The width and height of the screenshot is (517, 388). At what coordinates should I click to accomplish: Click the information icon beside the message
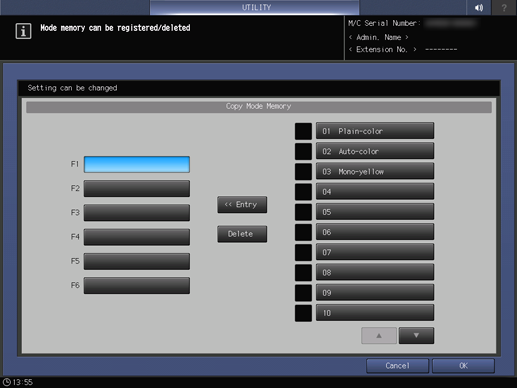pos(23,31)
